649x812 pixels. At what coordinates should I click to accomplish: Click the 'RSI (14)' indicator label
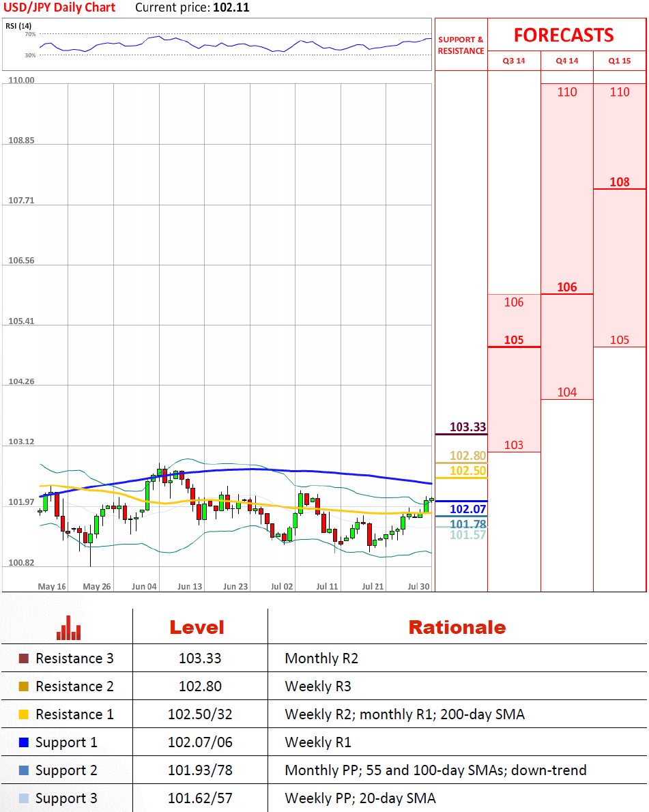pyautogui.click(x=18, y=26)
